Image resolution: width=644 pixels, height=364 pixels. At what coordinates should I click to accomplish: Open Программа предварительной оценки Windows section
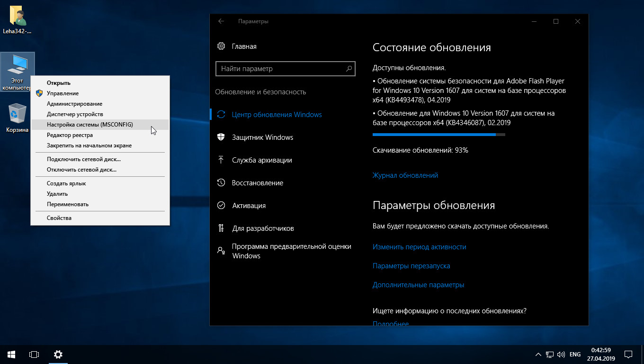292,251
